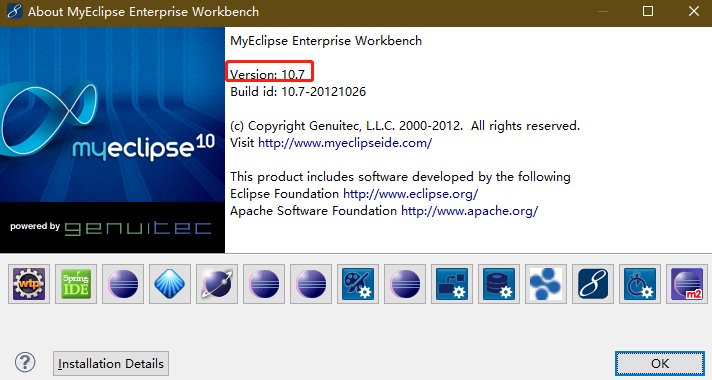
Task: Click the m2 Maven feature icon
Action: click(687, 284)
